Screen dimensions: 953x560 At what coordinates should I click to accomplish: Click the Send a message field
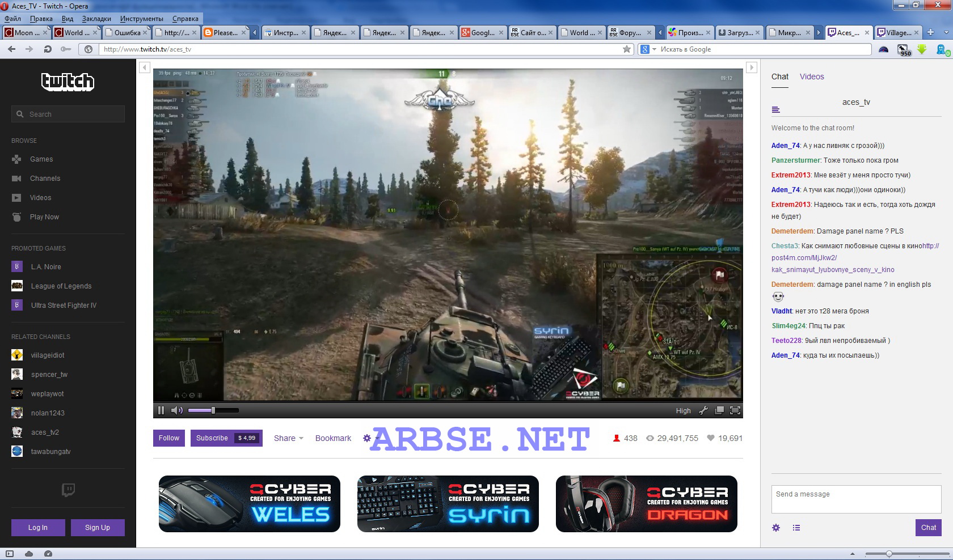click(x=856, y=499)
